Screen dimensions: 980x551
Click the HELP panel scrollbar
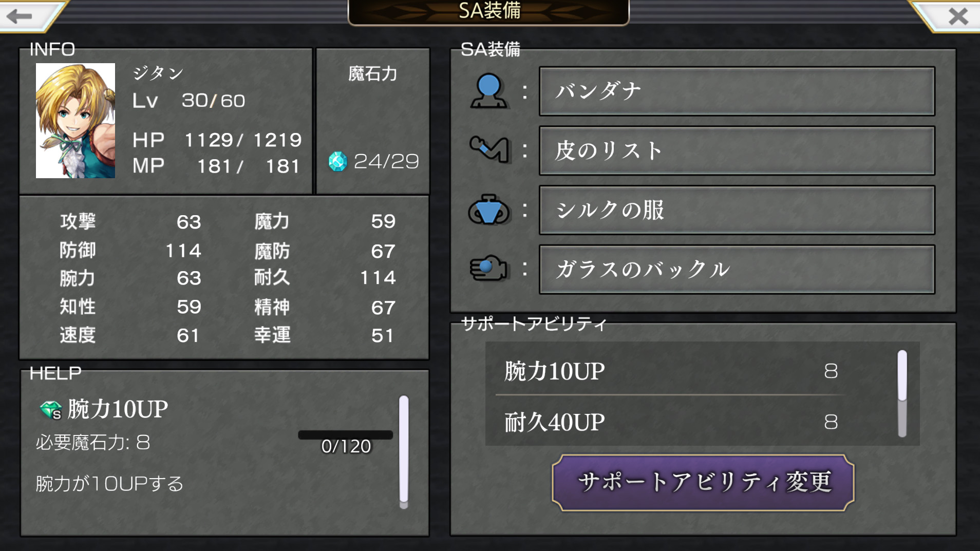click(x=404, y=452)
